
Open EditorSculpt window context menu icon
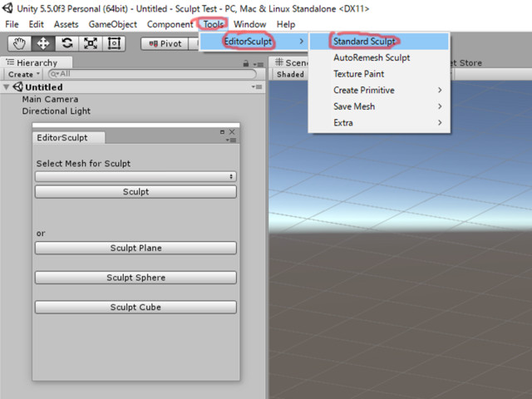point(231,140)
